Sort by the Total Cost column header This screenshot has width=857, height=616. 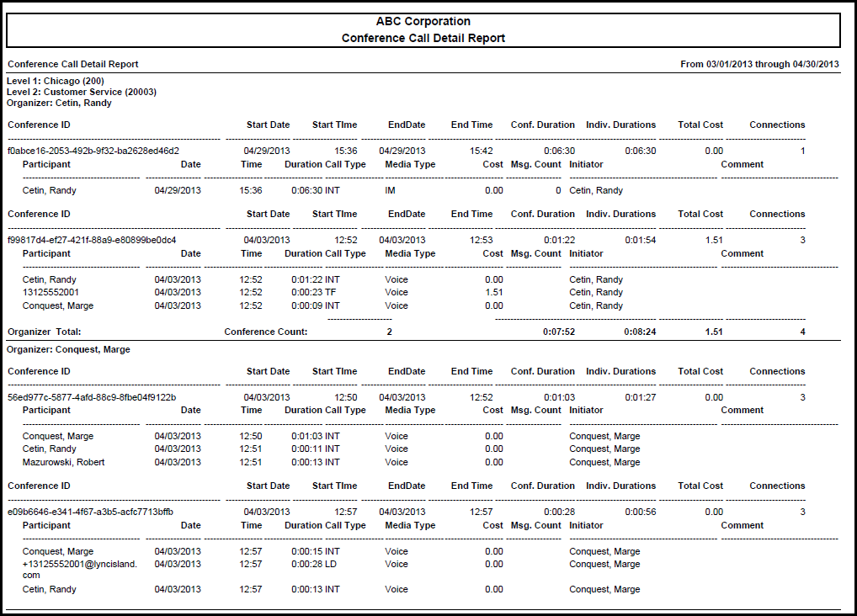(x=700, y=125)
